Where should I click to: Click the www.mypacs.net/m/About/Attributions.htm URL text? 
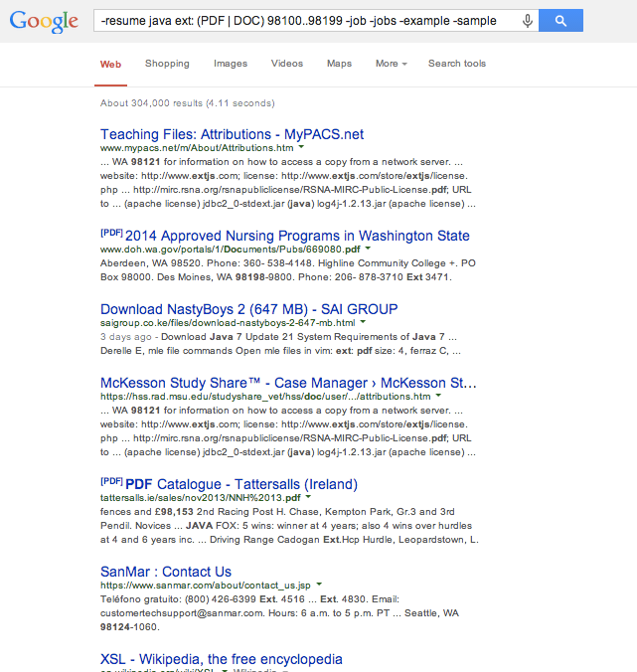coord(197,148)
